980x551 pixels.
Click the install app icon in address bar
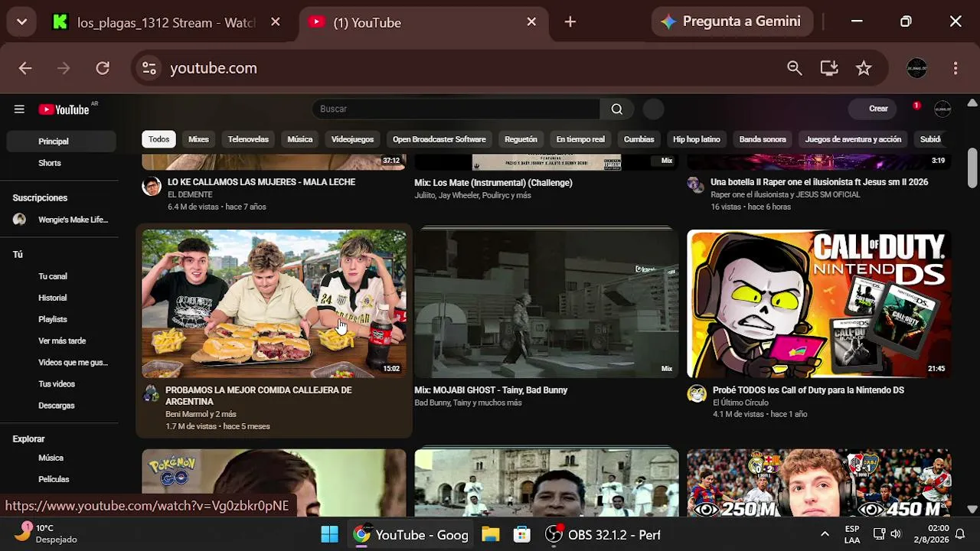pyautogui.click(x=829, y=68)
